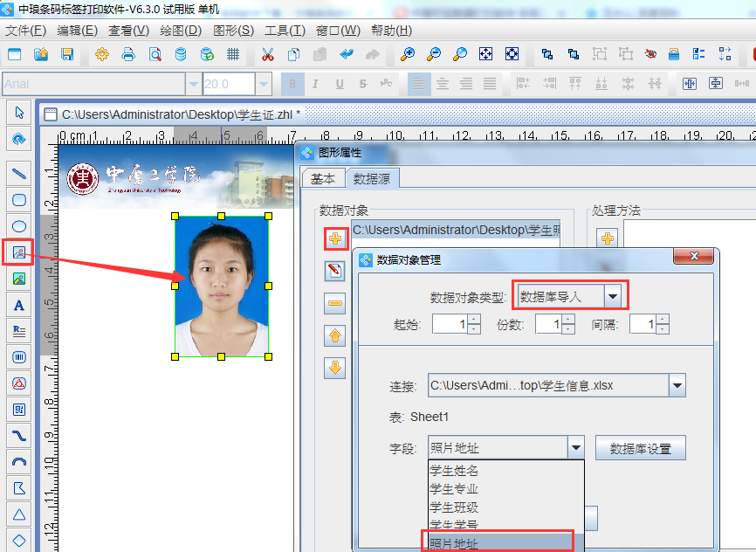Toggle italic text formatting

(314, 83)
